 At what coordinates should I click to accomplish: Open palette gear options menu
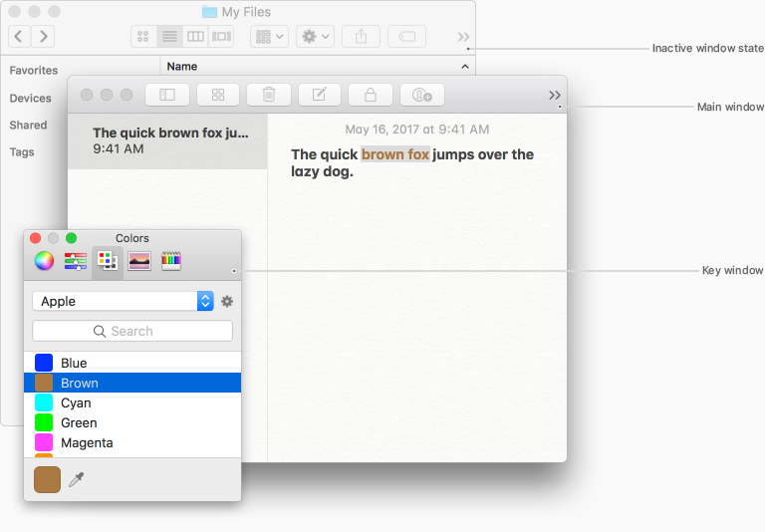pos(227,301)
